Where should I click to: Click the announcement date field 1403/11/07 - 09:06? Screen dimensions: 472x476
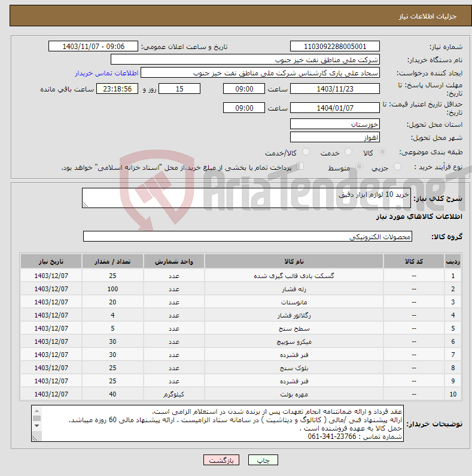tap(93, 47)
